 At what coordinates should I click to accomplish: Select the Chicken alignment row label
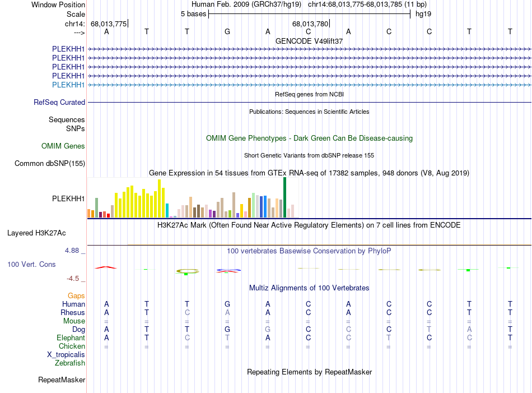[x=72, y=346]
